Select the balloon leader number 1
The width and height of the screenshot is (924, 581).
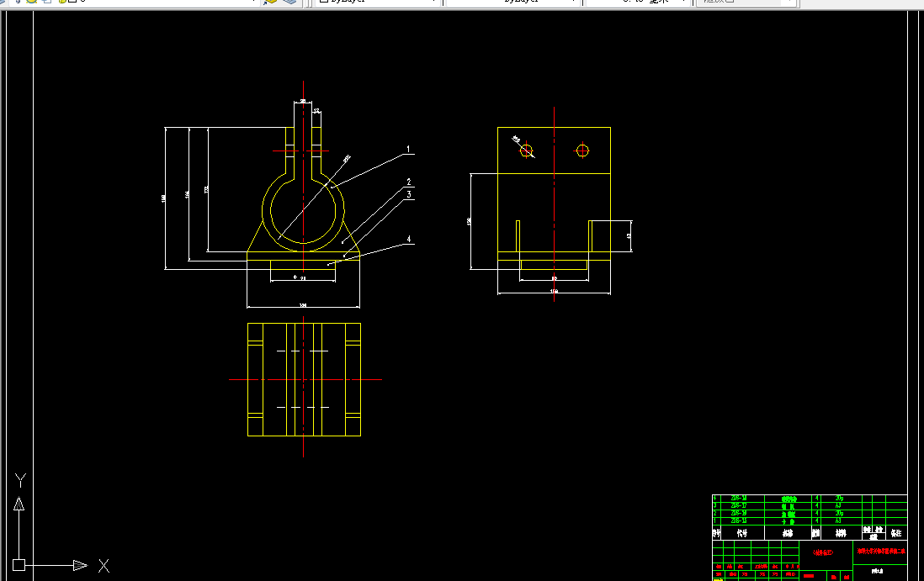(408, 150)
